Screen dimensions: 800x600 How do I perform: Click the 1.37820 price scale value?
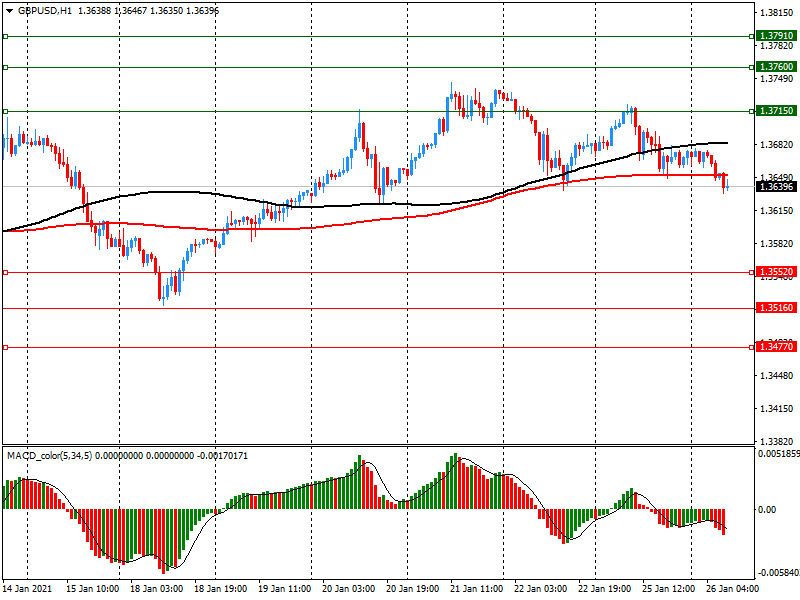point(777,46)
